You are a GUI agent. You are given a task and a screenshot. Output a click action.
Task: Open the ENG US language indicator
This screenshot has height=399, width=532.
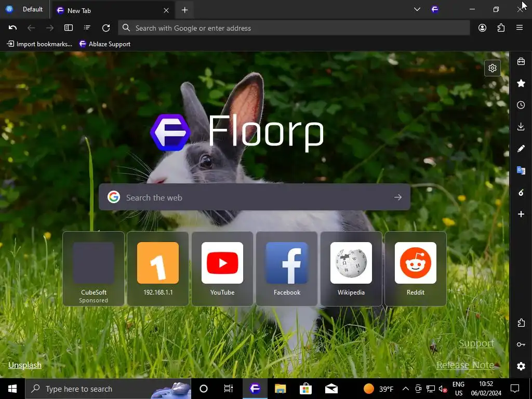[x=458, y=389]
